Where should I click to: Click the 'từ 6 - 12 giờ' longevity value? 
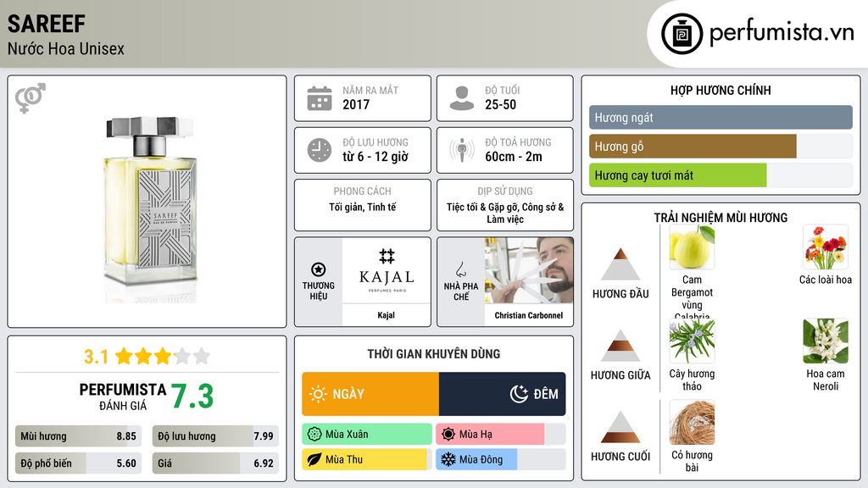click(376, 157)
